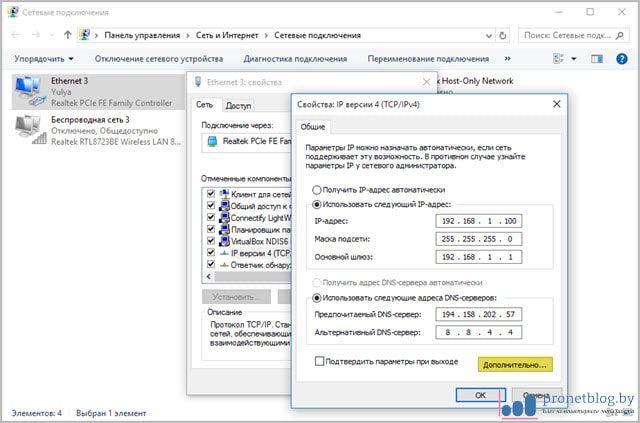Toggle Общий доступ component checkbox
This screenshot has width=640, height=423.
click(x=211, y=205)
